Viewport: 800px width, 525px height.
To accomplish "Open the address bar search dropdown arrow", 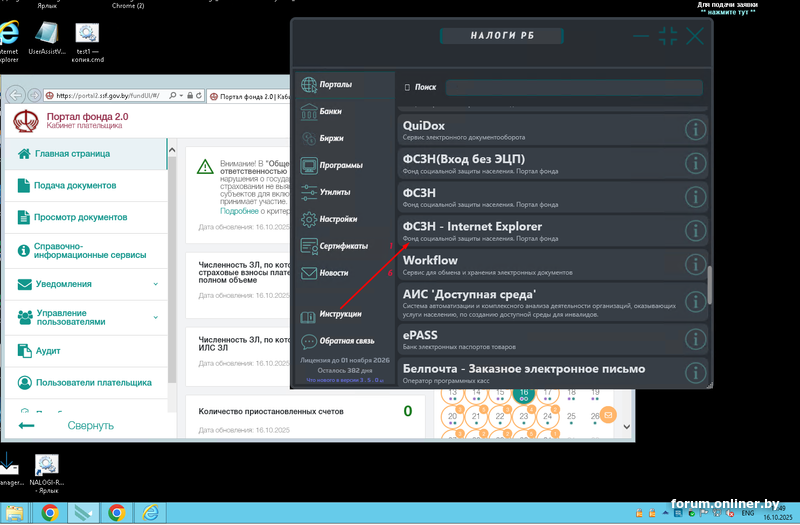I will point(181,95).
